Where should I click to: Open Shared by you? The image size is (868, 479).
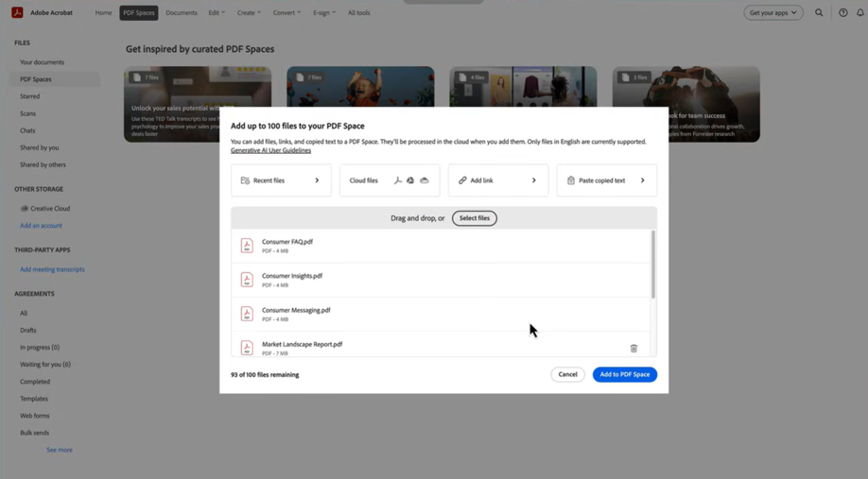[x=40, y=147]
